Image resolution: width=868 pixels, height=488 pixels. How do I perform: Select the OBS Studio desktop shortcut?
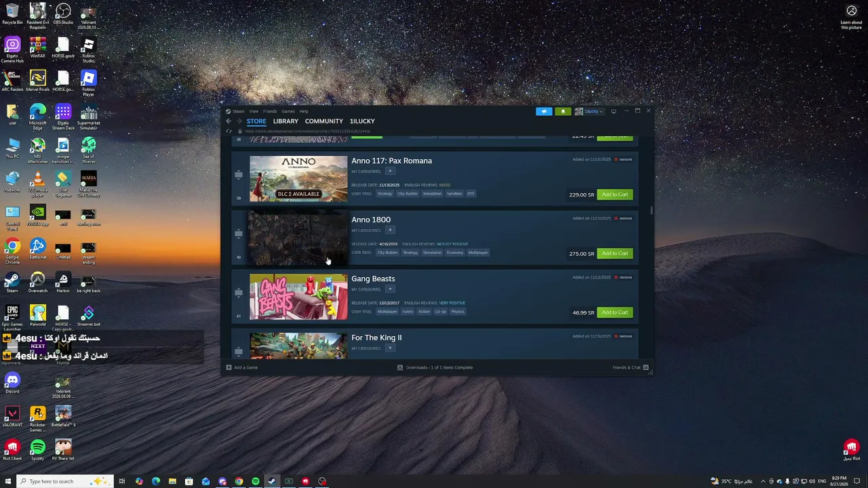(x=63, y=14)
